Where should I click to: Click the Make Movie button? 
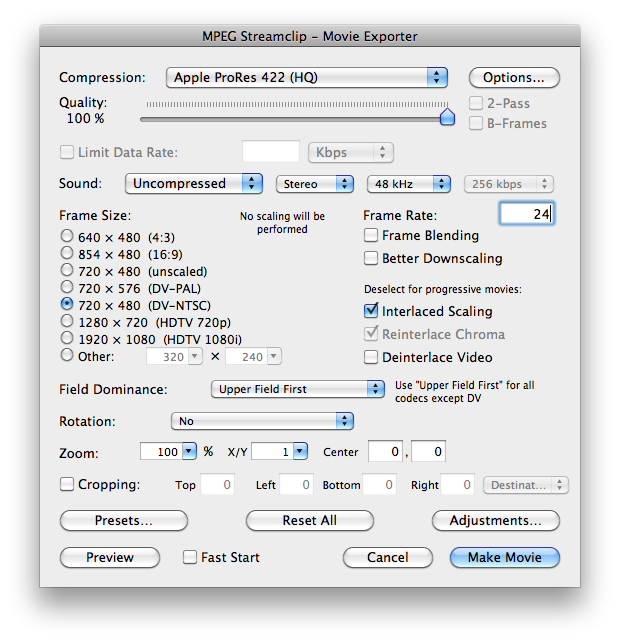pyautogui.click(x=505, y=557)
